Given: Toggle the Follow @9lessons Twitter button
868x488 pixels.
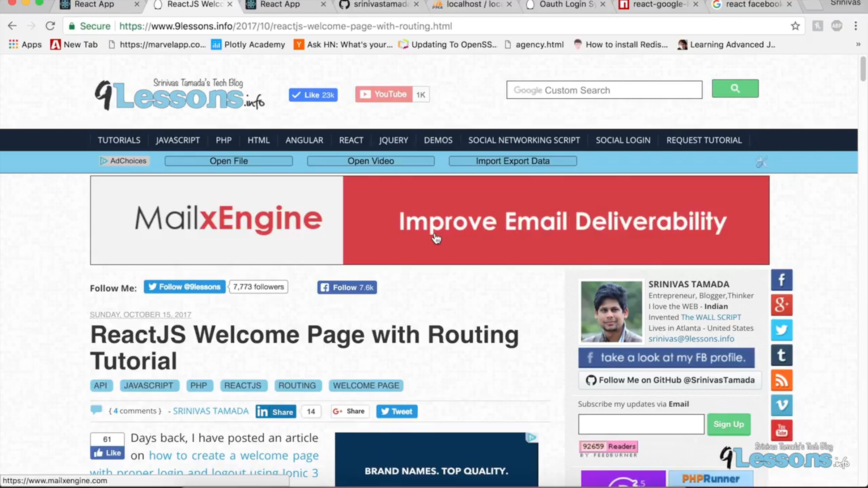Looking at the screenshot, I should [x=184, y=287].
